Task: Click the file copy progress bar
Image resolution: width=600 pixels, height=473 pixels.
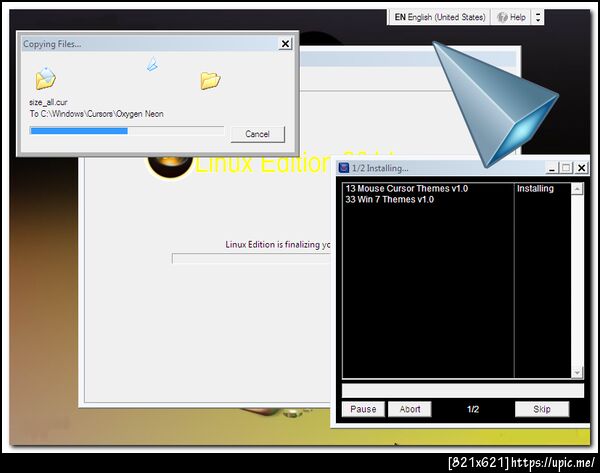Action: (x=127, y=131)
